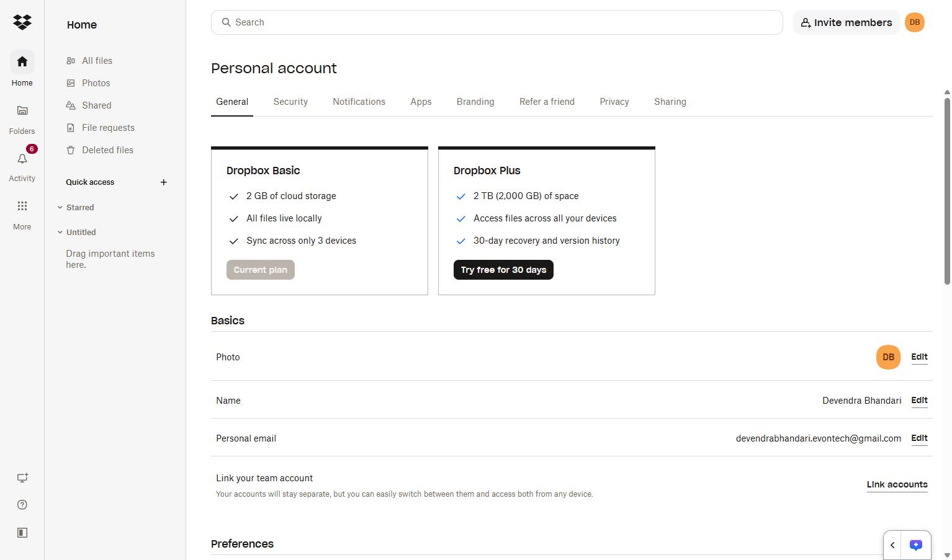952x560 pixels.
Task: Click the page vertical scrollbar
Action: click(947, 188)
